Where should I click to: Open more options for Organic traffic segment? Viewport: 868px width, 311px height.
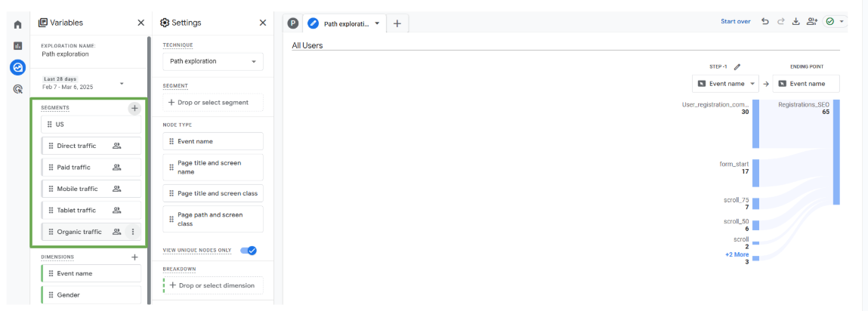[132, 232]
